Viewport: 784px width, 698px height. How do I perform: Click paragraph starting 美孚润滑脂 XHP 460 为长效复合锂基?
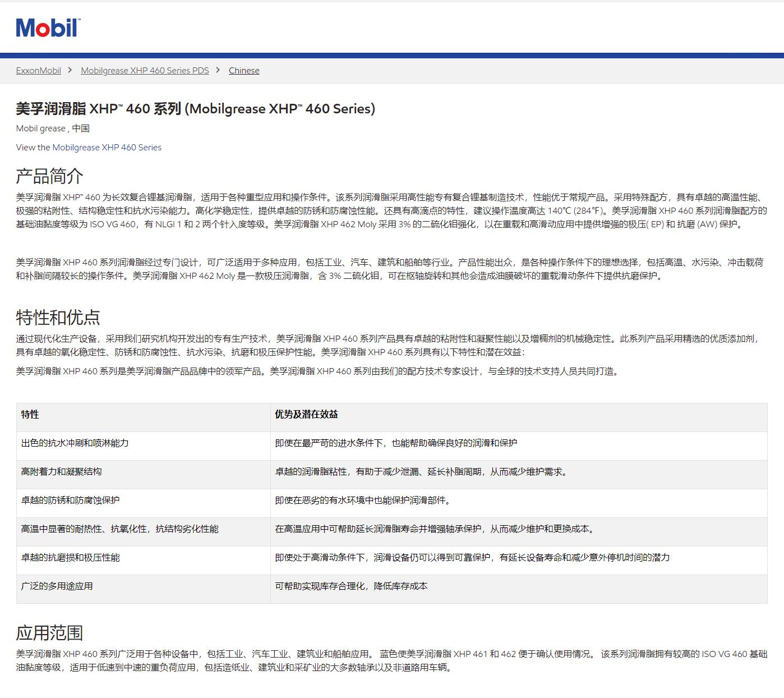point(391,211)
